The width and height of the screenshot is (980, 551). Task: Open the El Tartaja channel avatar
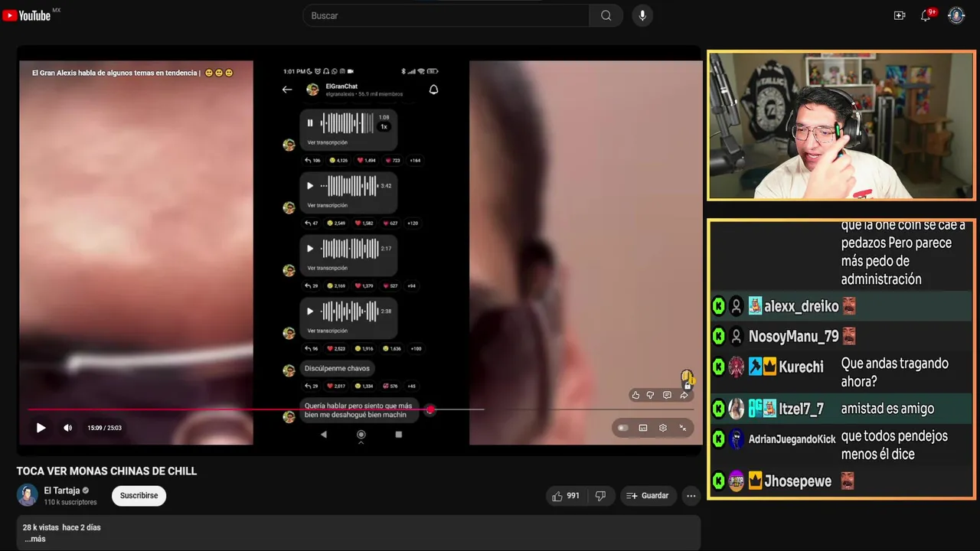click(x=27, y=495)
